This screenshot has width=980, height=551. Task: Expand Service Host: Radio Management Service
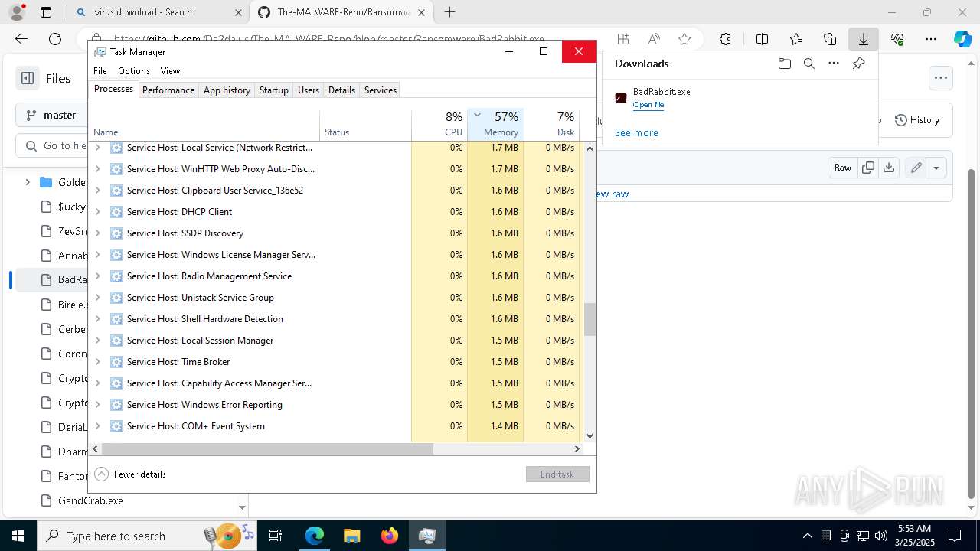tap(97, 276)
